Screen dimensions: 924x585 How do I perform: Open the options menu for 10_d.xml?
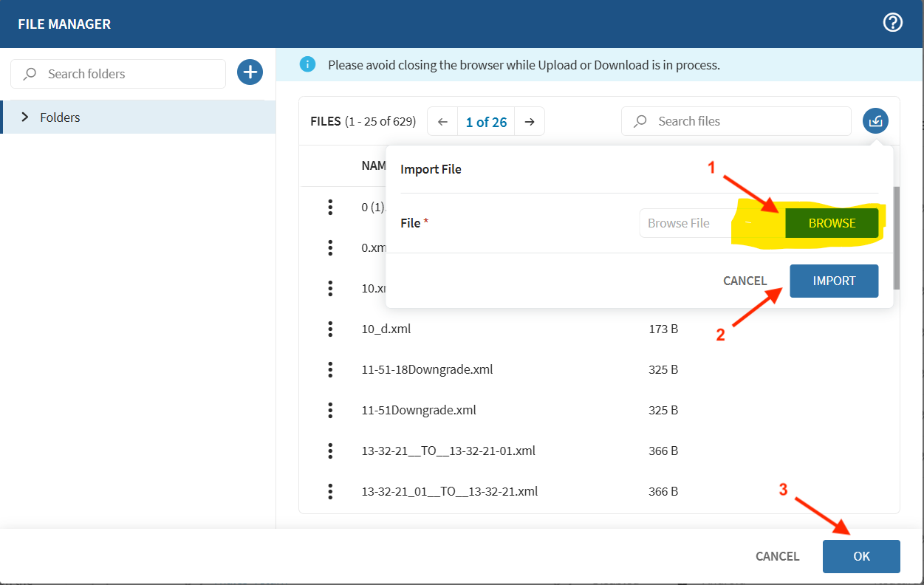tap(330, 329)
